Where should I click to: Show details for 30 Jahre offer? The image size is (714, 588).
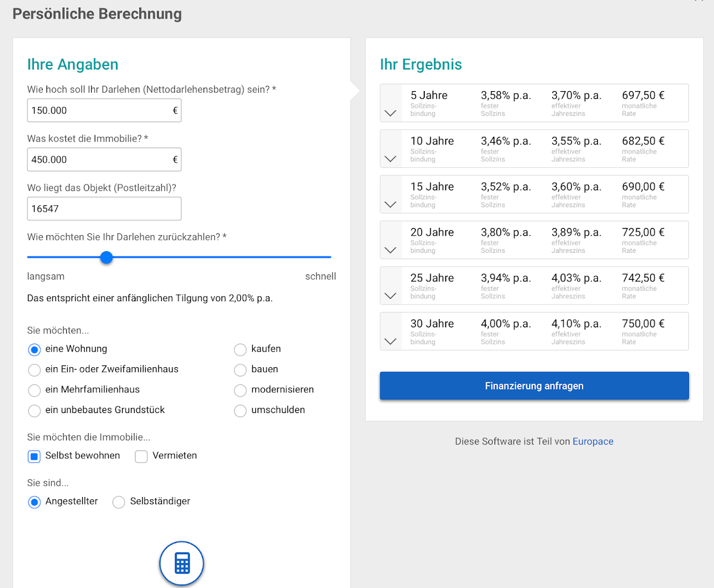point(390,341)
